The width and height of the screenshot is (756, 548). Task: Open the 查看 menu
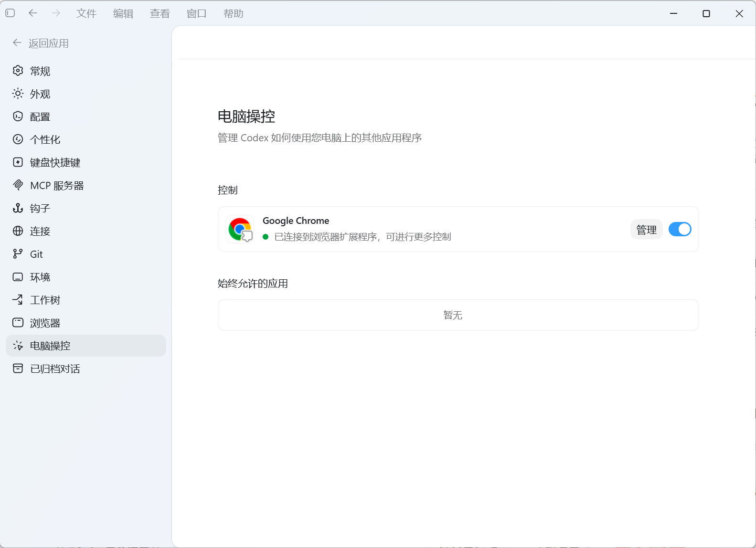160,13
